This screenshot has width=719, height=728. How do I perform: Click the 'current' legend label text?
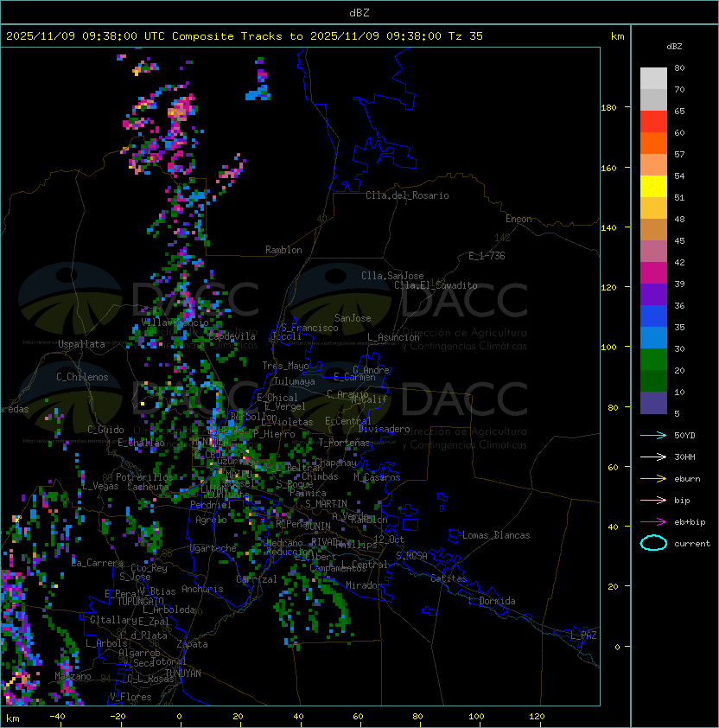692,544
